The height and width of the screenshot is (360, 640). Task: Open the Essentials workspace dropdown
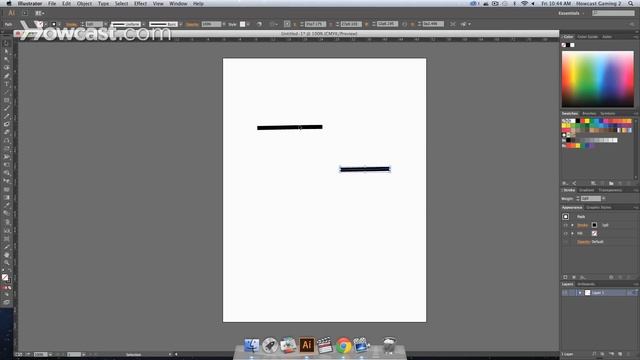pyautogui.click(x=571, y=13)
